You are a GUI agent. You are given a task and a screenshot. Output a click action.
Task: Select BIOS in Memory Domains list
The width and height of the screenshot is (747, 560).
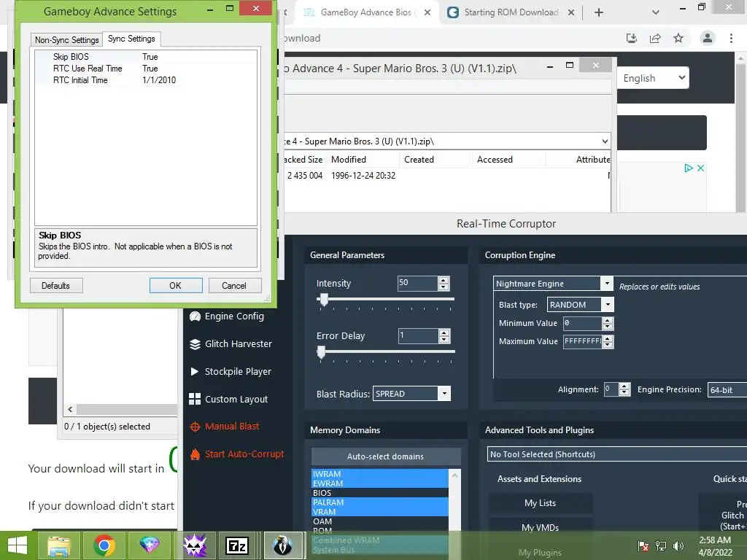click(x=379, y=493)
